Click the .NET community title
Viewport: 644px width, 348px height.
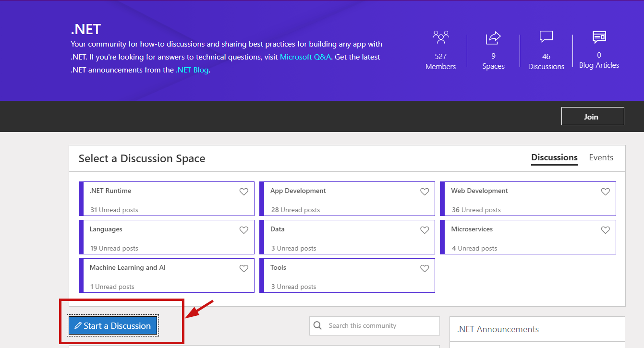85,29
